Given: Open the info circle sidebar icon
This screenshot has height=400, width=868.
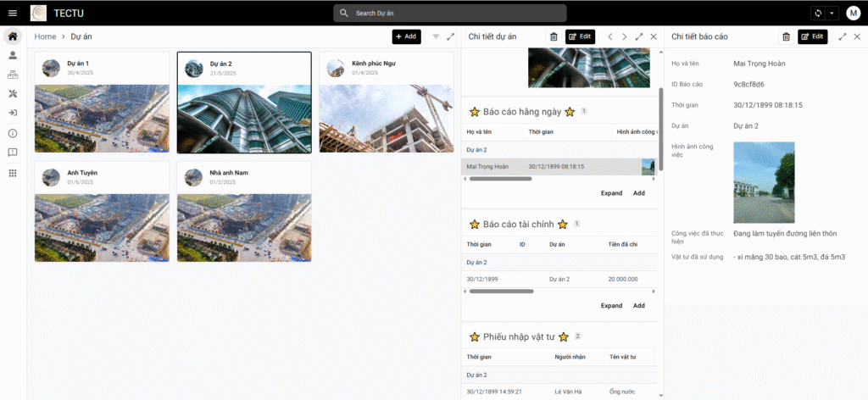Looking at the screenshot, I should click(x=13, y=133).
